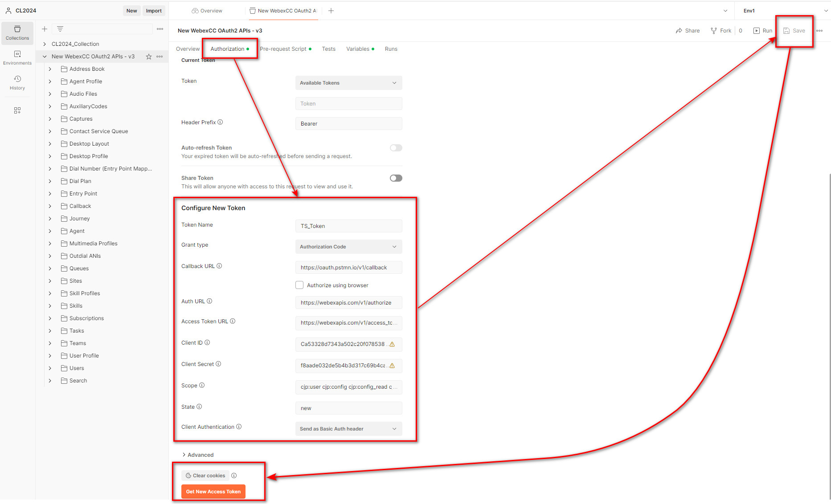Switch to the Tests tab

click(x=329, y=49)
